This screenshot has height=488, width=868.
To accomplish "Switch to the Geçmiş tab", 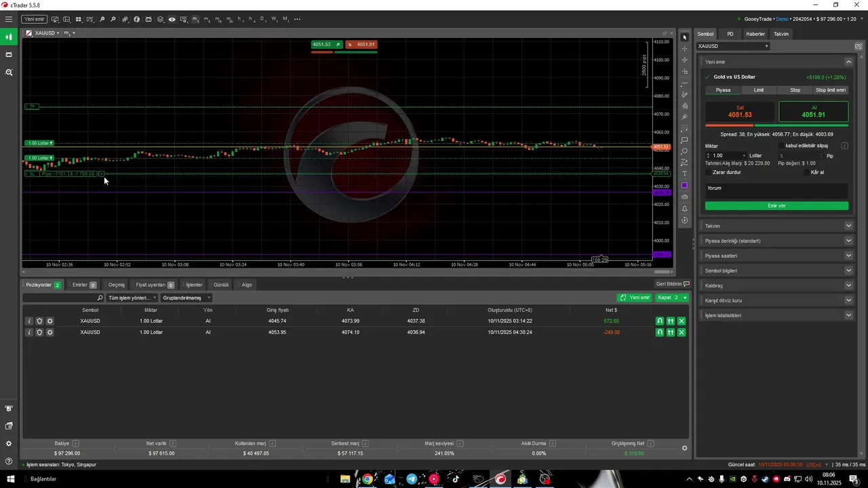I will point(117,285).
